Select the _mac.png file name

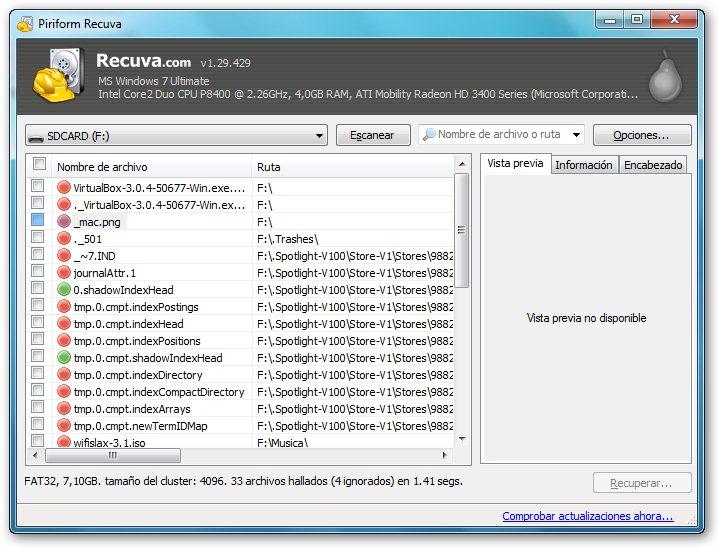pyautogui.click(x=98, y=222)
